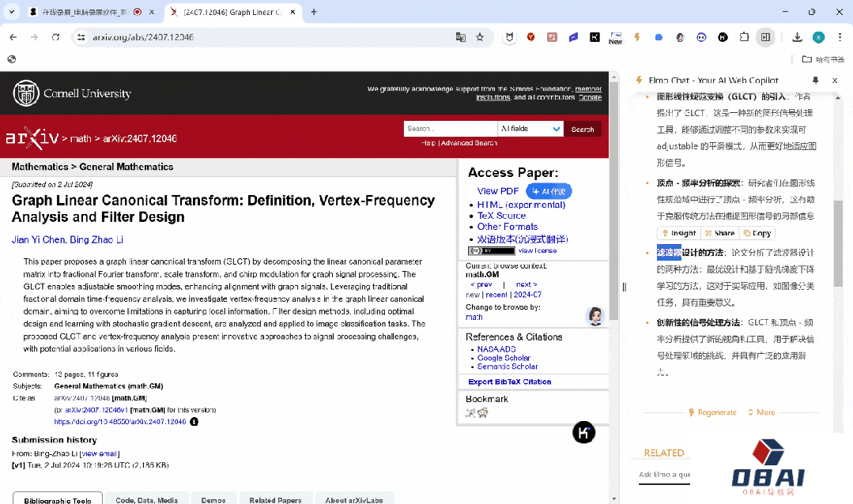Bookmark this page with the star icon
The height and width of the screenshot is (504, 853).
tap(480, 37)
